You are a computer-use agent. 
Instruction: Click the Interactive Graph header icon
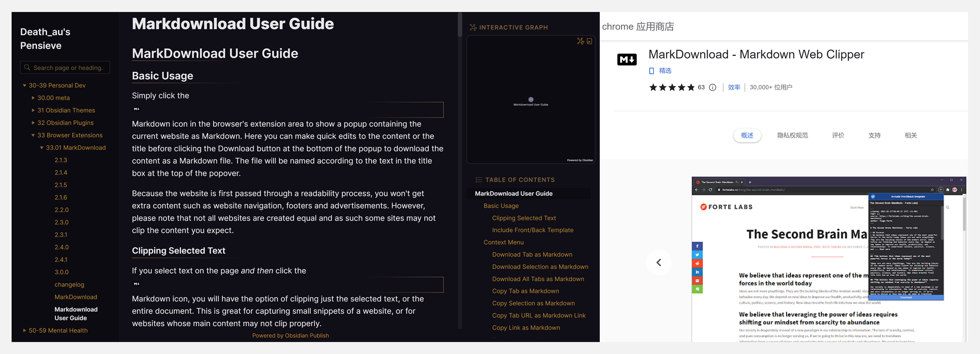tap(473, 27)
